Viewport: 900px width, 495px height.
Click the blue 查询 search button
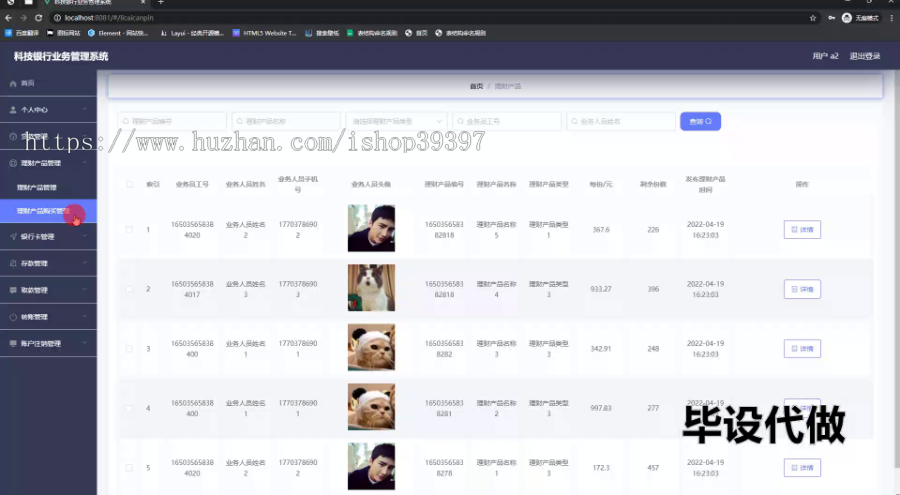(700, 121)
